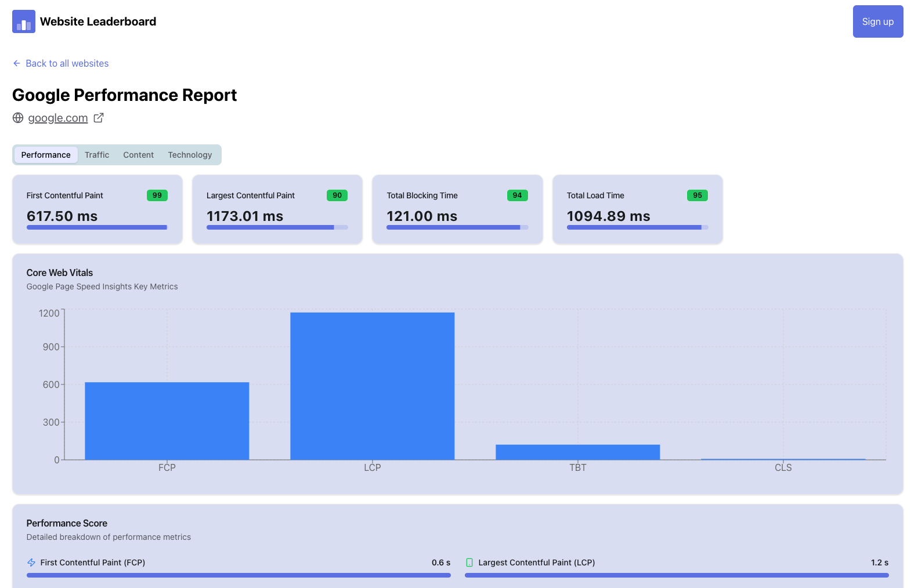Click the Google Performance Report heading
Image resolution: width=918 pixels, height=588 pixels.
(x=125, y=95)
